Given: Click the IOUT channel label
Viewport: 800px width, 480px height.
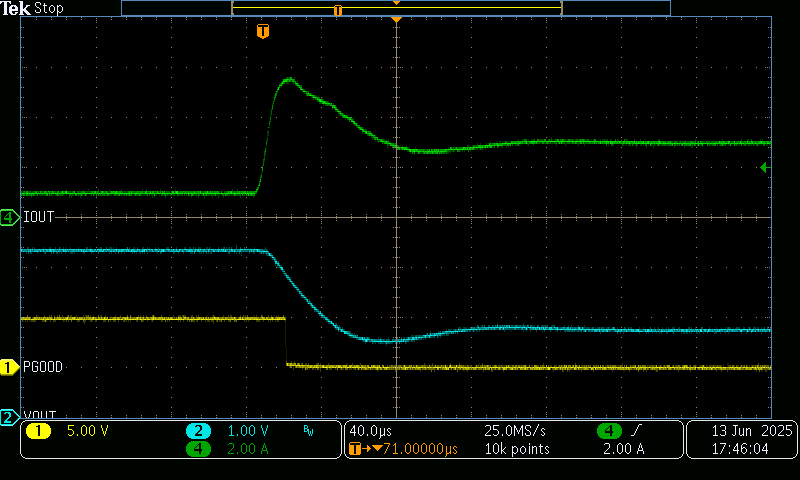Looking at the screenshot, I should pos(38,217).
